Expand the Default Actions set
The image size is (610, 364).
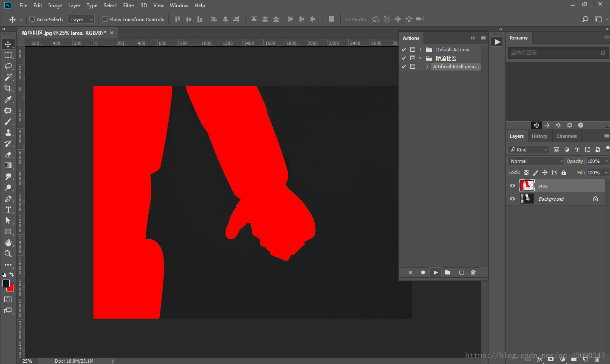click(x=421, y=50)
